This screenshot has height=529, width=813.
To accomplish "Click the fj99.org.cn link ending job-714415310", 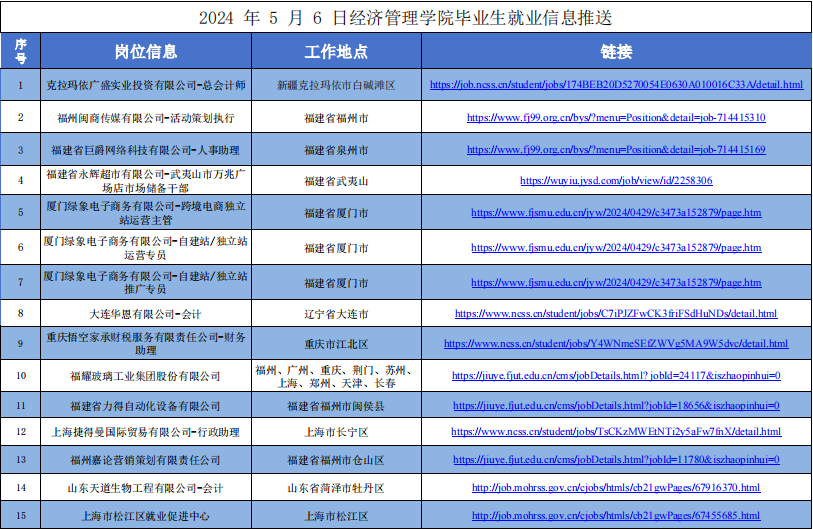I will click(616, 118).
